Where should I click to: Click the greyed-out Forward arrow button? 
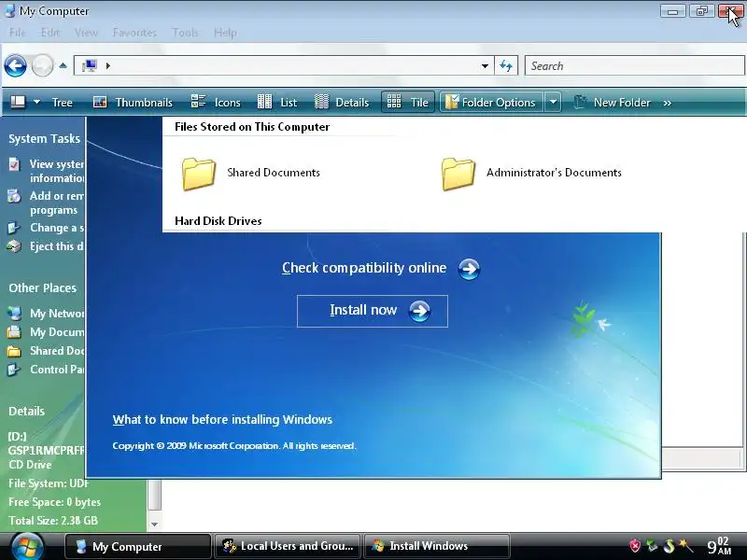42,65
